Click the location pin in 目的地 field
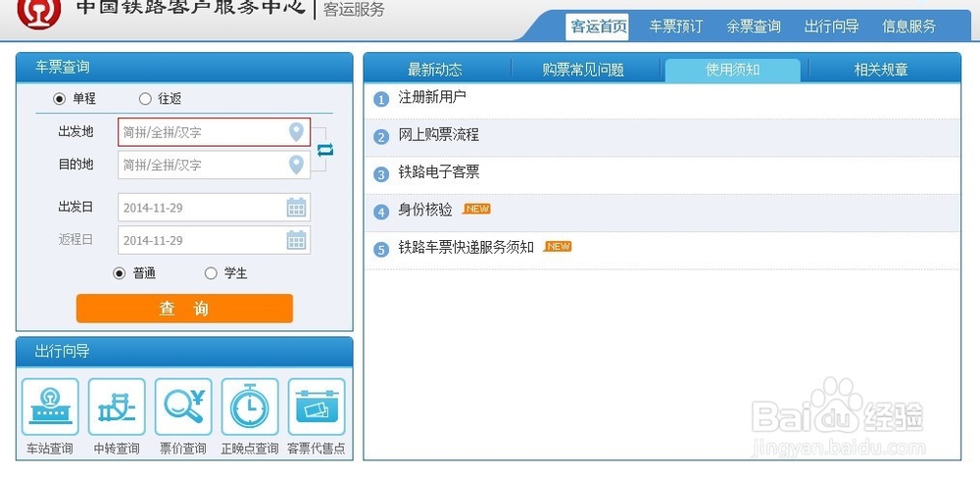 tap(296, 165)
